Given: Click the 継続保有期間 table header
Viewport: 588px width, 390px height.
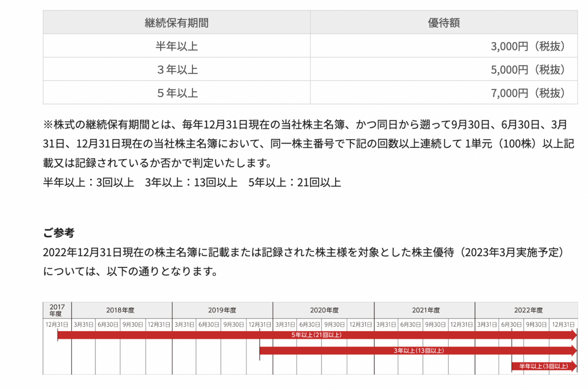Looking at the screenshot, I should tap(176, 23).
